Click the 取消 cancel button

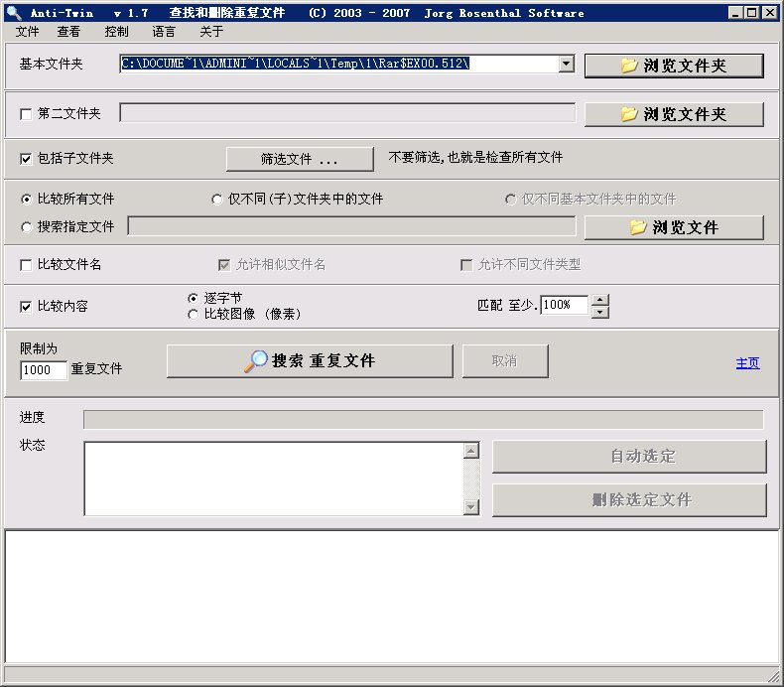coord(505,360)
